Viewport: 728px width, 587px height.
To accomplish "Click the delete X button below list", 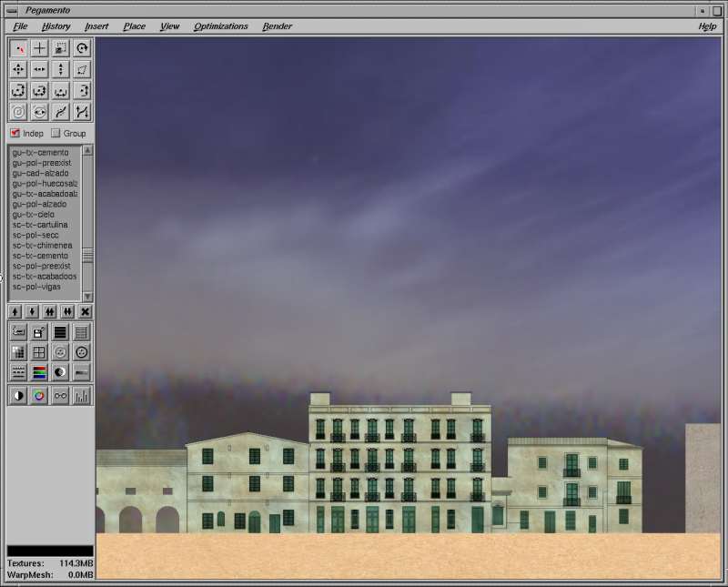I will pyautogui.click(x=85, y=312).
